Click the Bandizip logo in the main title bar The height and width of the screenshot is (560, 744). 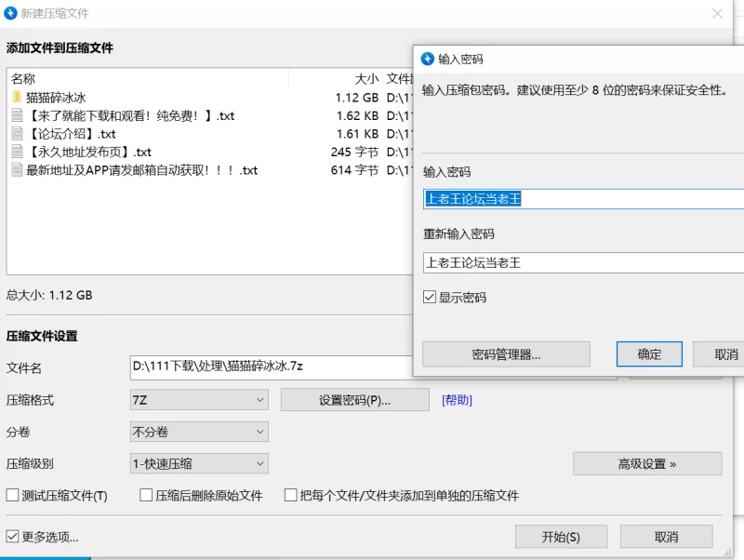[10, 13]
